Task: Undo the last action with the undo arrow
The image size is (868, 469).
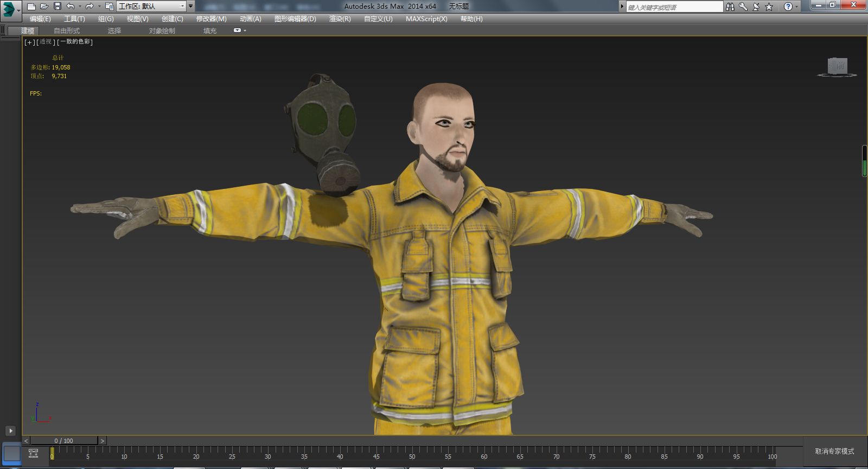Action: (71, 7)
